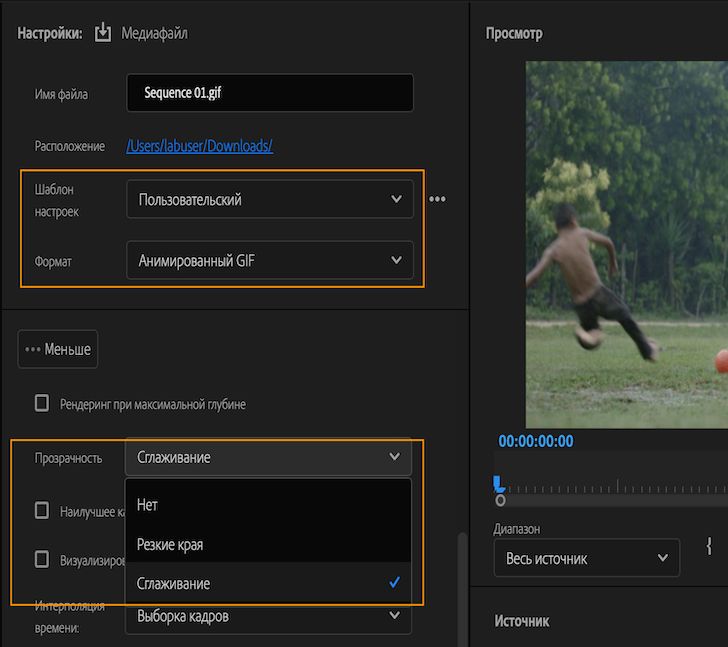Viewport: 728px width, 647px height.
Task: Click the blue checkmark next to Сглаживание
Action: click(x=394, y=583)
